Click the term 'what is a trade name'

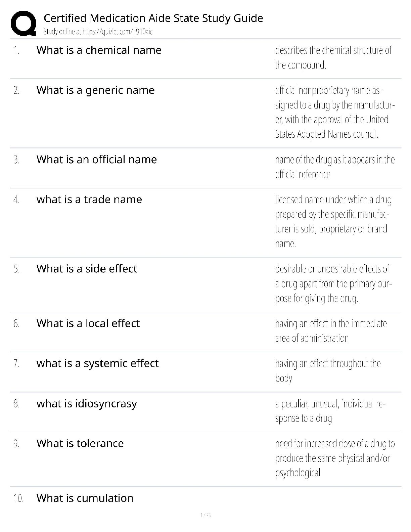(89, 199)
